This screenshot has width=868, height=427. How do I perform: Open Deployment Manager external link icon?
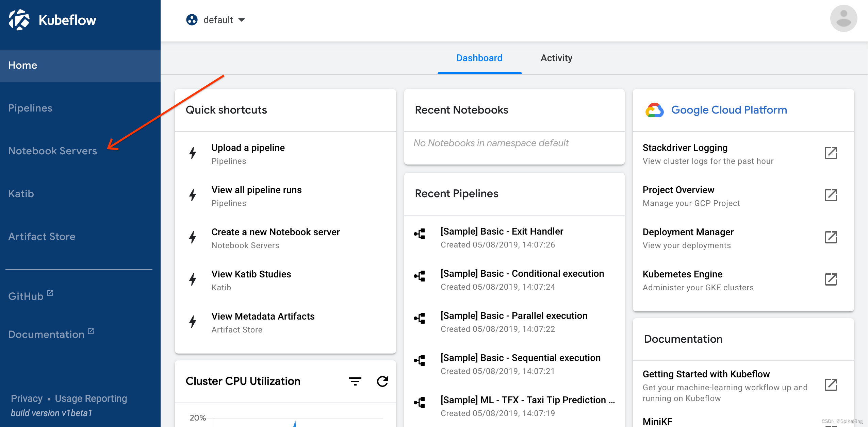click(x=831, y=237)
